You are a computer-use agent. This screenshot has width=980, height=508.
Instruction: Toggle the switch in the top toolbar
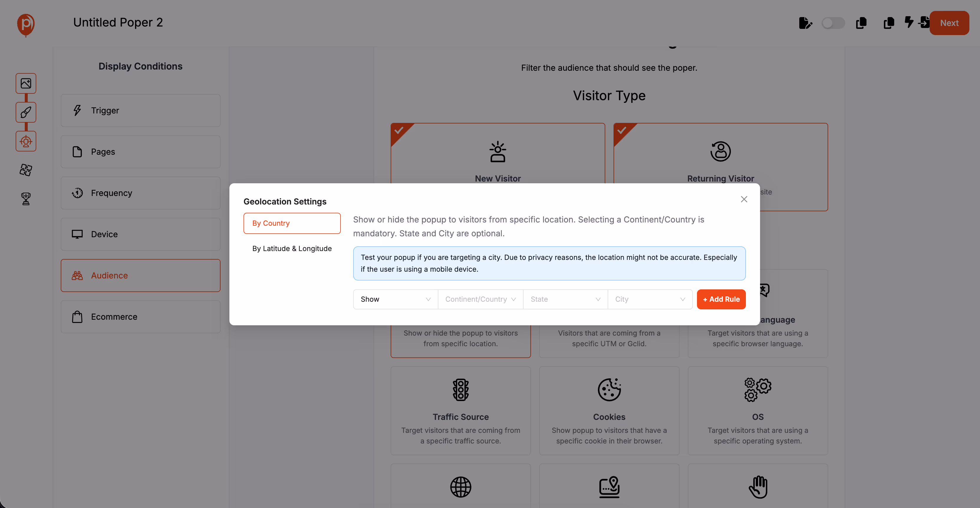pos(833,23)
